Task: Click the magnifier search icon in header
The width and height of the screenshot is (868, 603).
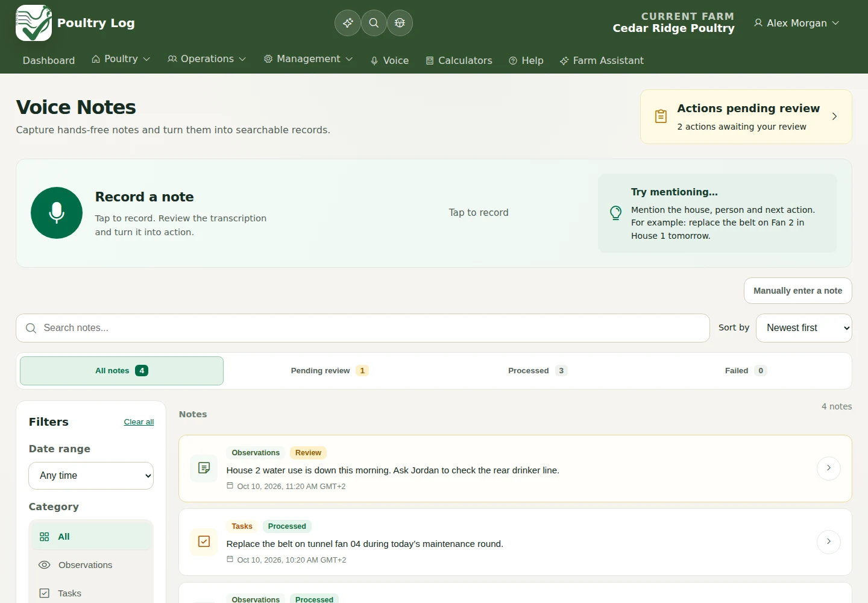Action: coord(374,23)
